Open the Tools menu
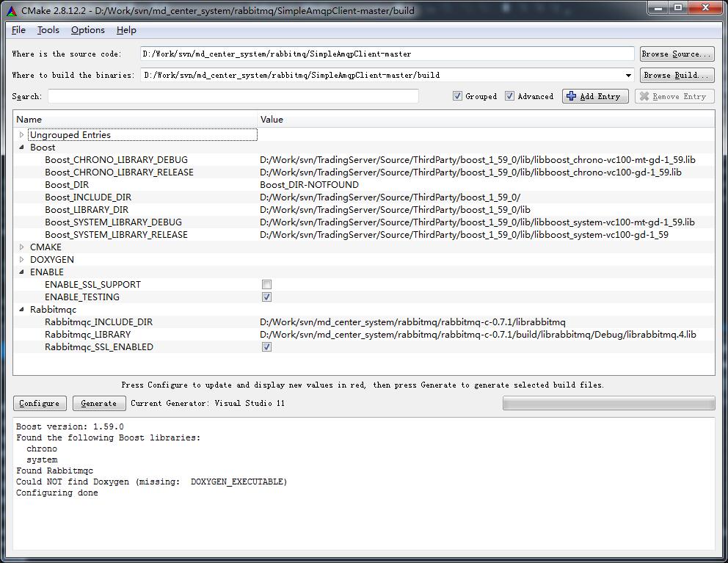Image resolution: width=728 pixels, height=563 pixels. tap(48, 30)
